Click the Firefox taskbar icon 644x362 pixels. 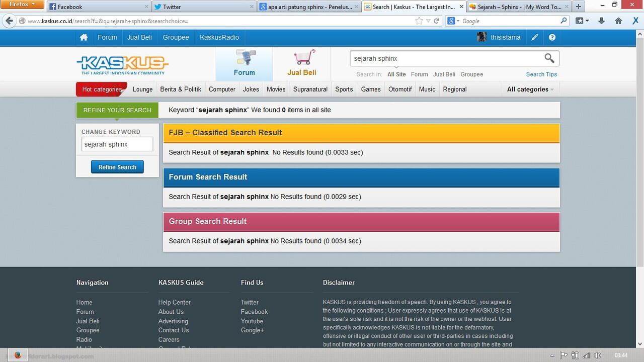[x=18, y=355]
